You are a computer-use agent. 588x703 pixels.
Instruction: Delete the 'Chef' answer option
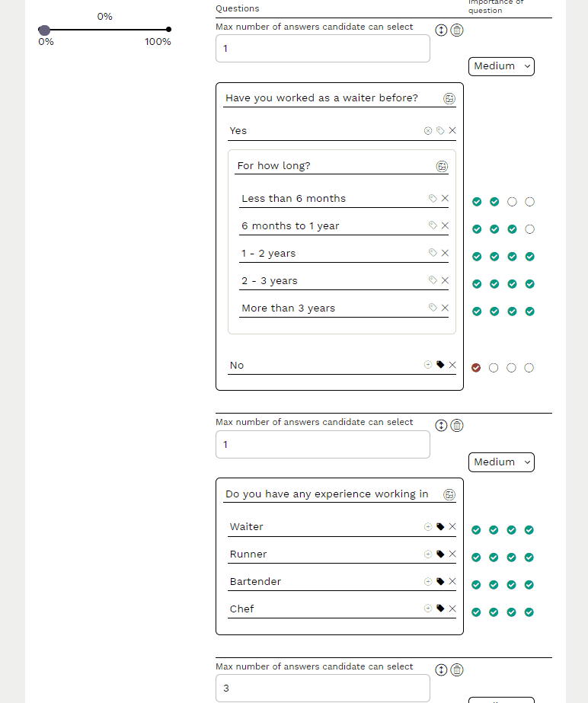click(x=452, y=609)
